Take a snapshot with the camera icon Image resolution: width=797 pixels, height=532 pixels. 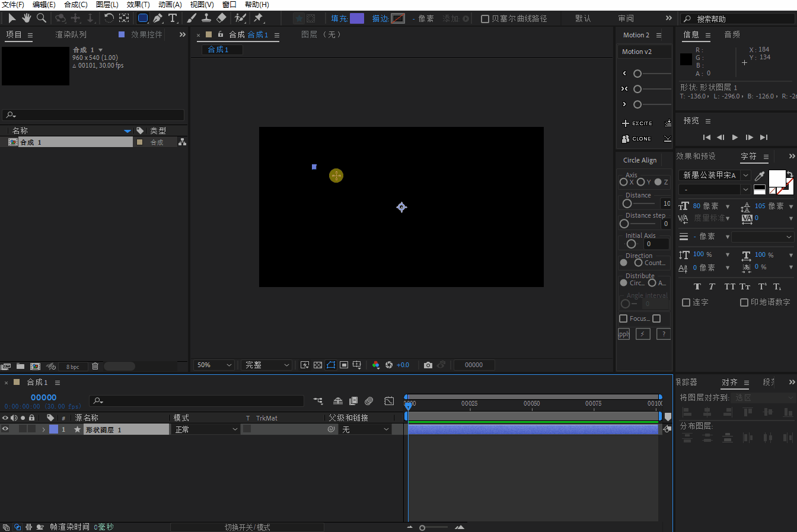click(x=428, y=365)
